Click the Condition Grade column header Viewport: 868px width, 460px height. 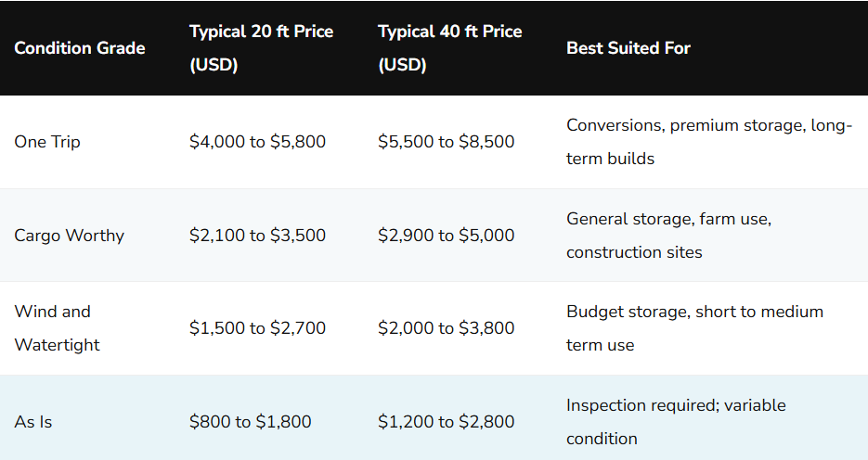(x=80, y=48)
